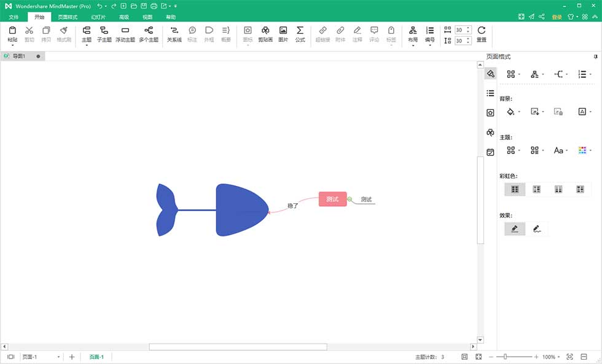Click the Paste (粘贴) icon

[12, 31]
